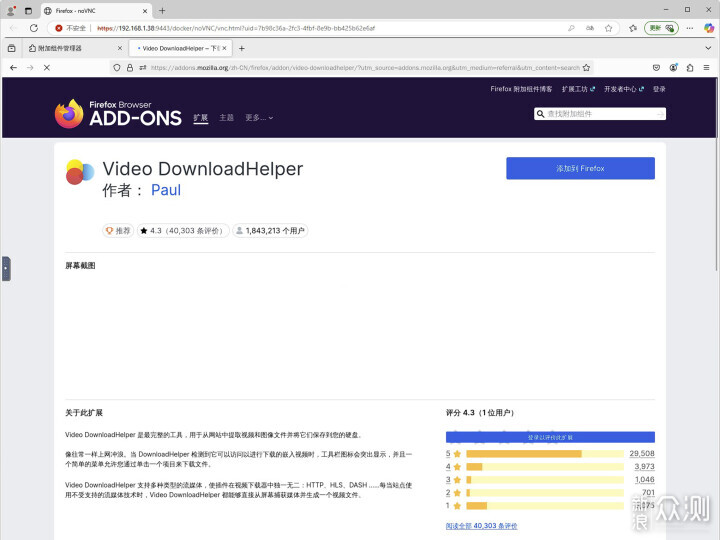720x540 pixels.
Task: Open a new Firefox tab
Action: click(242, 48)
